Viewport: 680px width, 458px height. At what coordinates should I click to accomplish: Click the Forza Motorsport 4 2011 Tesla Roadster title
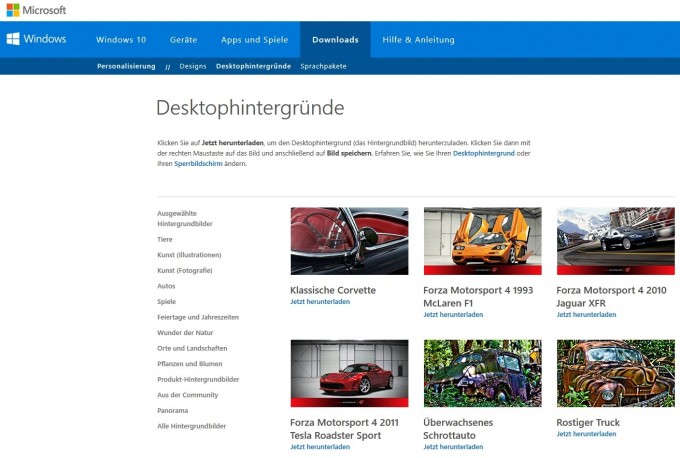(x=344, y=429)
